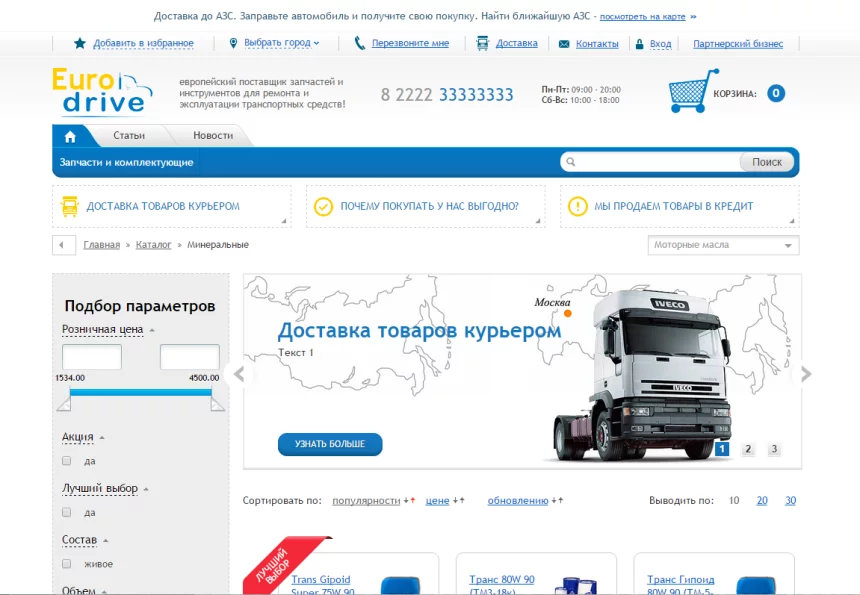Open the 'Выбрать город' city selector
Screen dimensions: 860x595
275,43
